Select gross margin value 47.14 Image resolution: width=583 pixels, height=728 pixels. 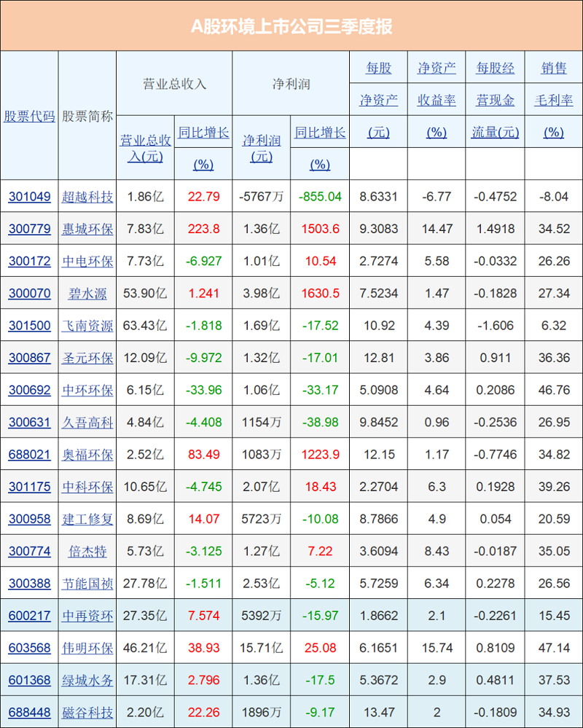554,648
